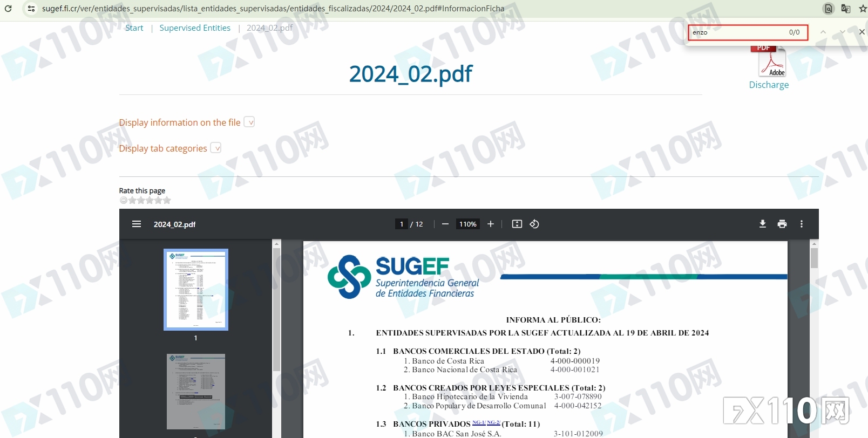The height and width of the screenshot is (438, 868).
Task: Click INFORMA AL PÚBLICO heading
Action: [553, 320]
